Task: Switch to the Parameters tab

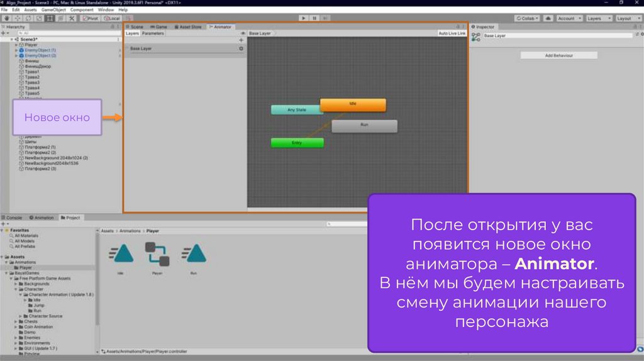Action: point(152,33)
